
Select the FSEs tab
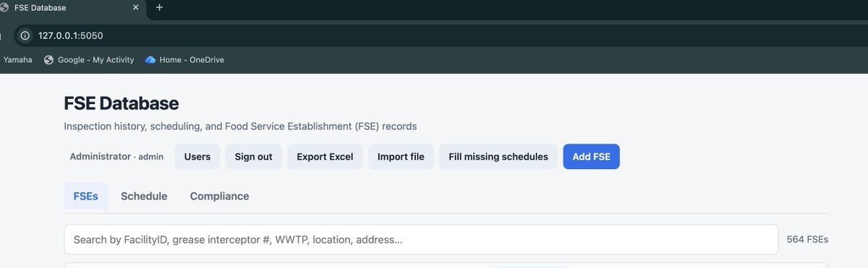(x=86, y=196)
